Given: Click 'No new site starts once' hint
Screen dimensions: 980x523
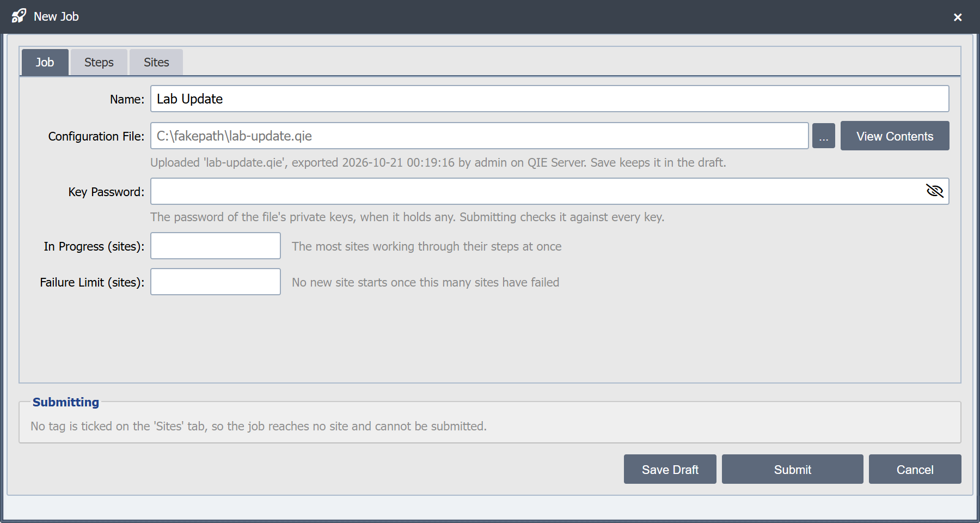Looking at the screenshot, I should pyautogui.click(x=426, y=282).
